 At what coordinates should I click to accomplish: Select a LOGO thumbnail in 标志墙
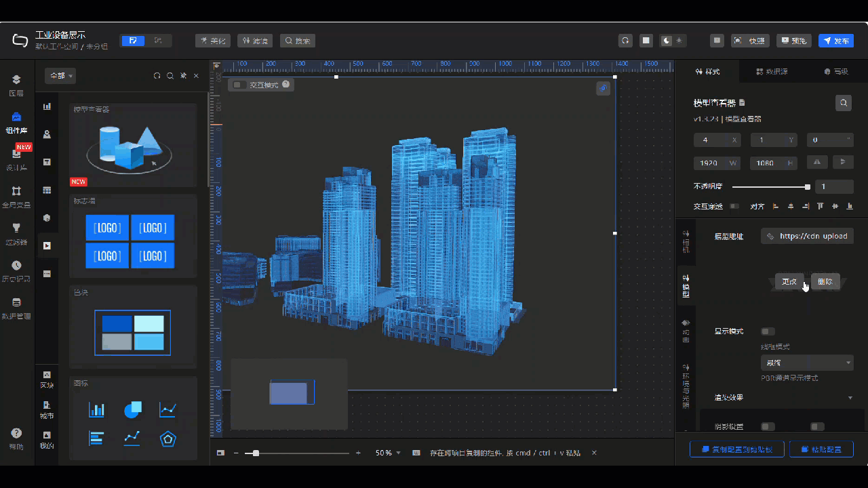point(107,228)
